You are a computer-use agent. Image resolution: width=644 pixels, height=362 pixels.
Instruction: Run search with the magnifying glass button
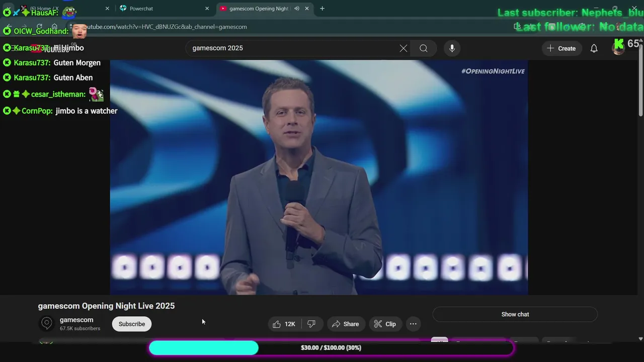pyautogui.click(x=424, y=48)
